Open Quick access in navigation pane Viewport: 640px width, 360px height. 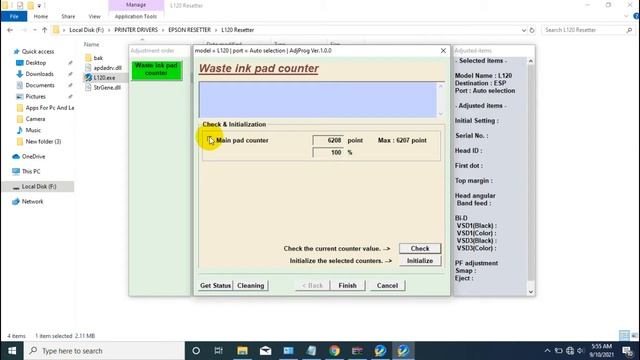coord(38,51)
